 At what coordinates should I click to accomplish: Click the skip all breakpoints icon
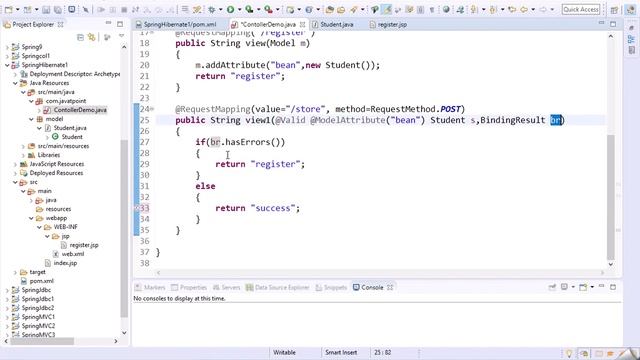[x=86, y=9]
